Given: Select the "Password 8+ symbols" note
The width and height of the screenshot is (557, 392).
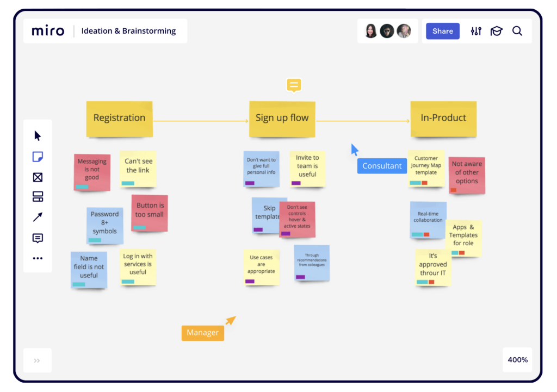Looking at the screenshot, I should [105, 226].
